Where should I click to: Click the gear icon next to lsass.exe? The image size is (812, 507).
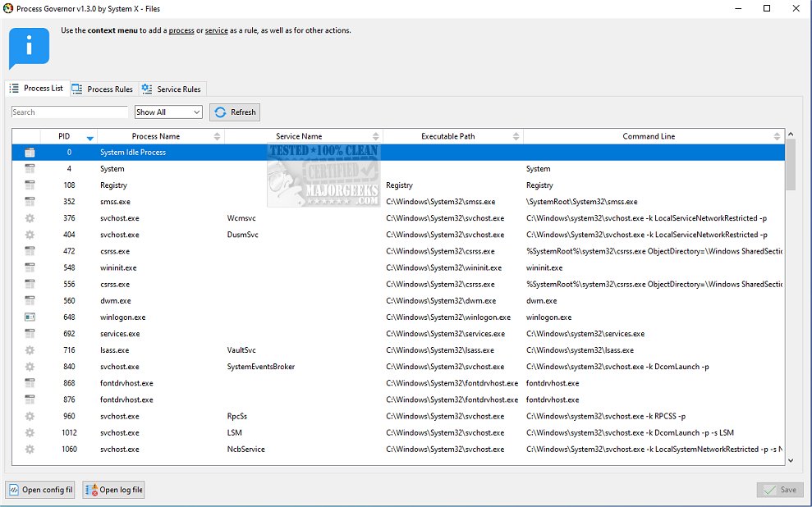pos(30,350)
